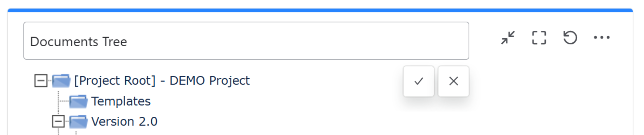Click the circular reset arrow icon
The width and height of the screenshot is (644, 135).
(x=570, y=38)
